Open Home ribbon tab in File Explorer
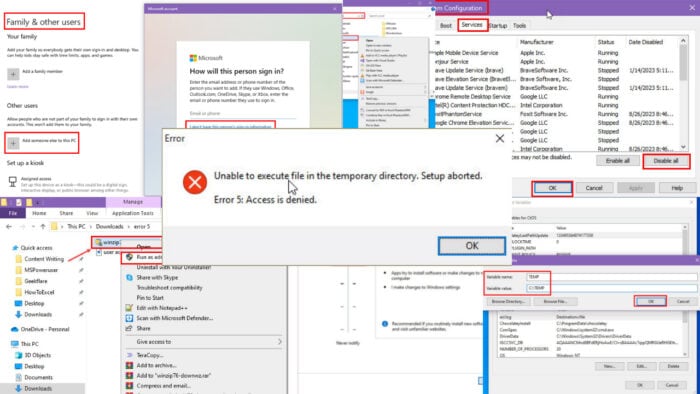 pyautogui.click(x=39, y=213)
